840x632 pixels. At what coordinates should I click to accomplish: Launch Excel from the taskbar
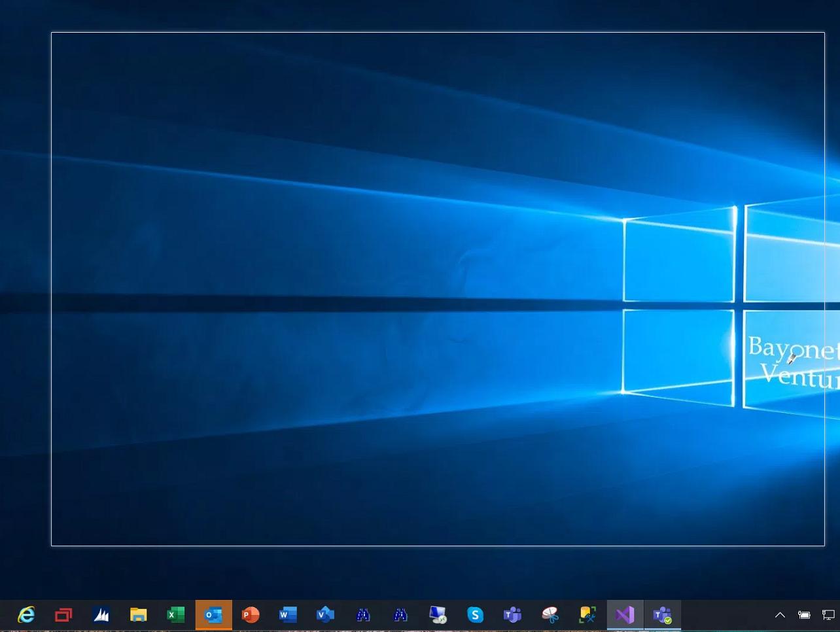coord(175,615)
